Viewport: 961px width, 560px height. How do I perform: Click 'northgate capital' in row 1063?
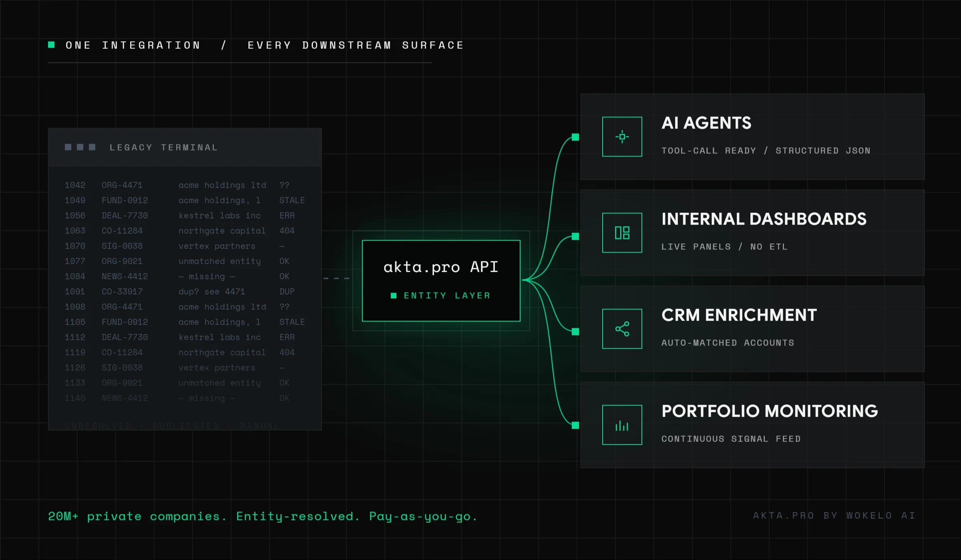pyautogui.click(x=222, y=231)
